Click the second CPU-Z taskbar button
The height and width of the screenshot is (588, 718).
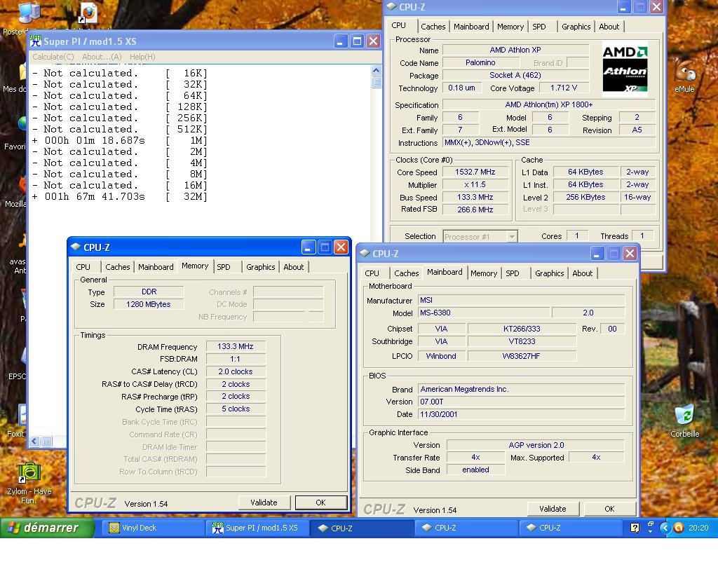point(466,528)
